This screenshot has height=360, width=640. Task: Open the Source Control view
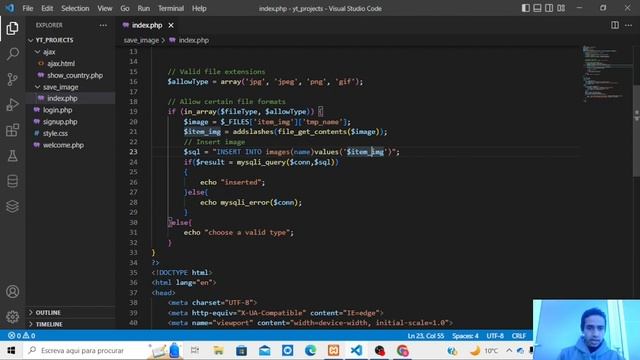(x=12, y=79)
